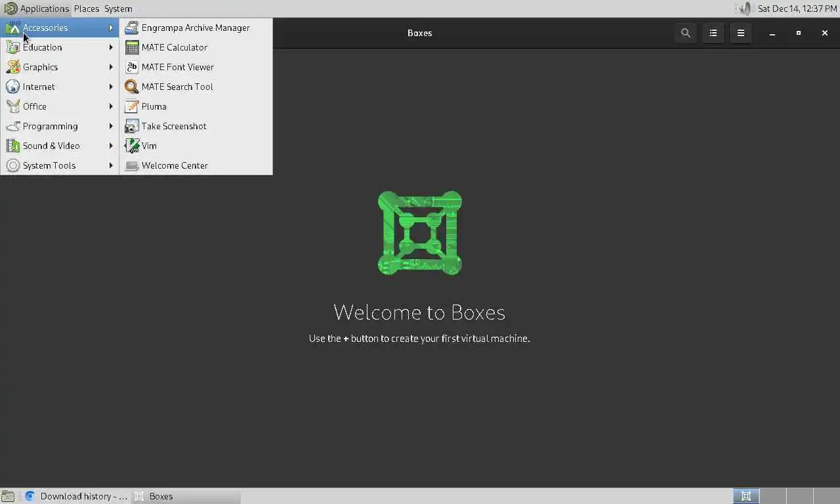The width and height of the screenshot is (840, 504).
Task: Click the search icon in Boxes
Action: point(686,33)
